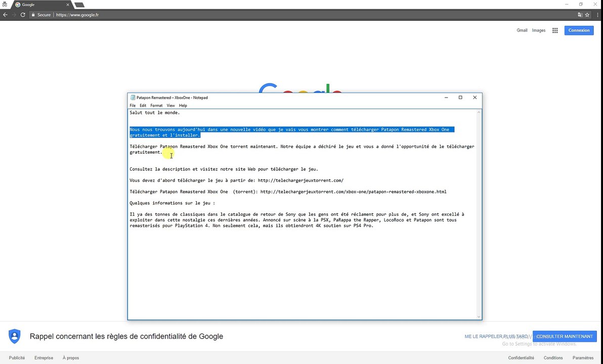Open Notepad View menu
The image size is (603, 364).
click(171, 105)
